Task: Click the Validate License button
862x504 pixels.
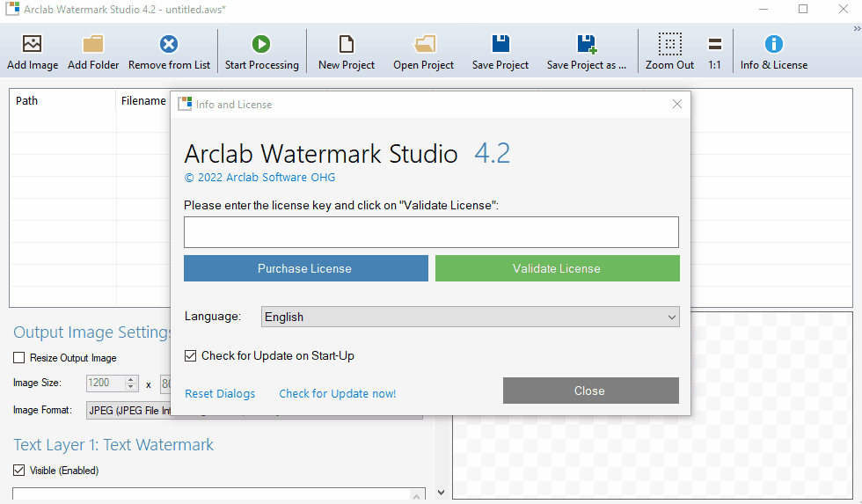Action: pos(558,268)
